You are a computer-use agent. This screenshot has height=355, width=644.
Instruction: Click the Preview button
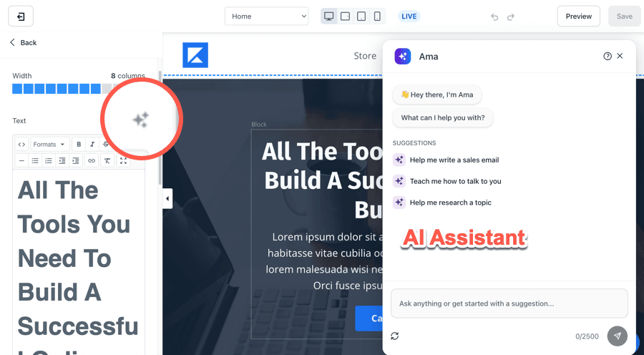[578, 16]
